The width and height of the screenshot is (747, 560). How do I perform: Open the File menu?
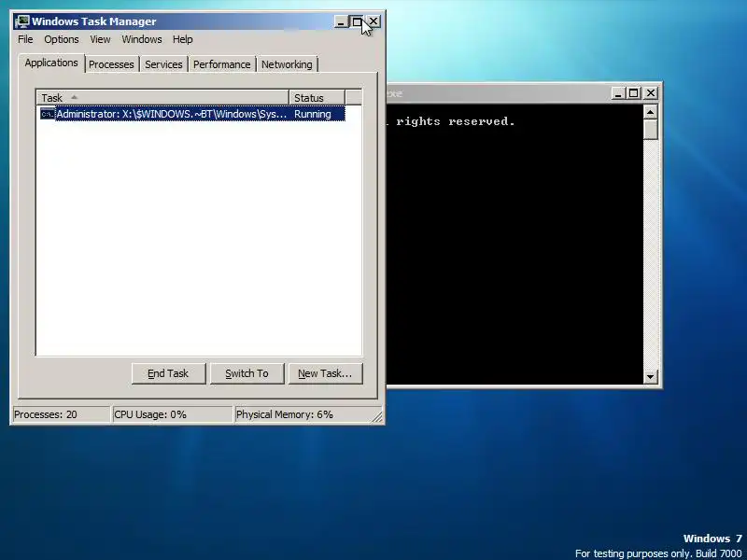point(25,39)
